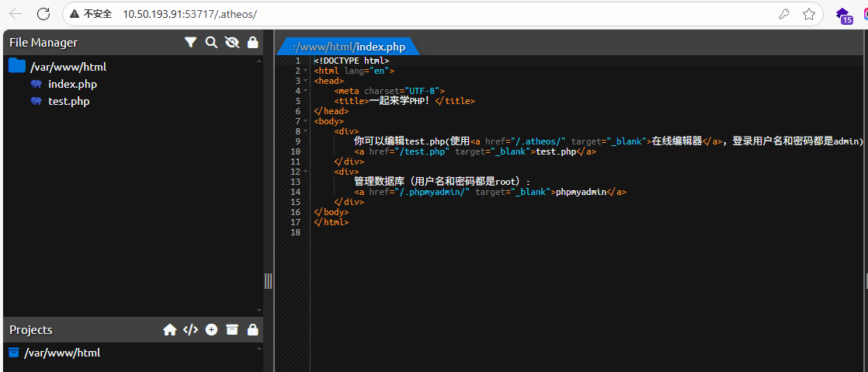Screen dimensions: 868x372
Task: Click the browser address bar URL
Action: point(189,14)
